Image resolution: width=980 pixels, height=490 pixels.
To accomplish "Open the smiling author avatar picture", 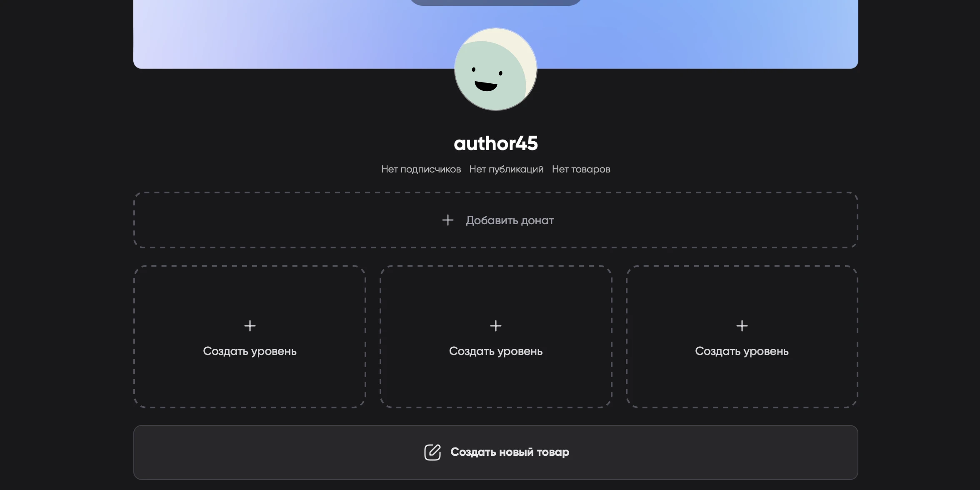I will tap(495, 69).
